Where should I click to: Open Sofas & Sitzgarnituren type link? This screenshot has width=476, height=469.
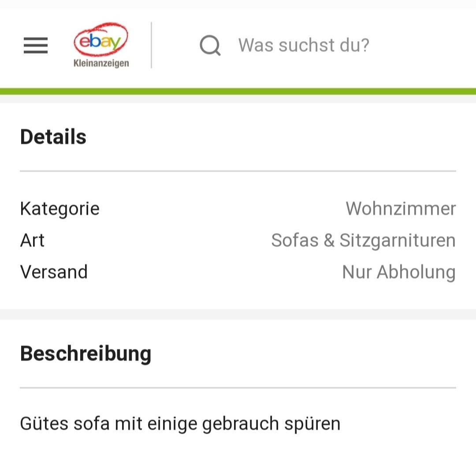coord(363,240)
